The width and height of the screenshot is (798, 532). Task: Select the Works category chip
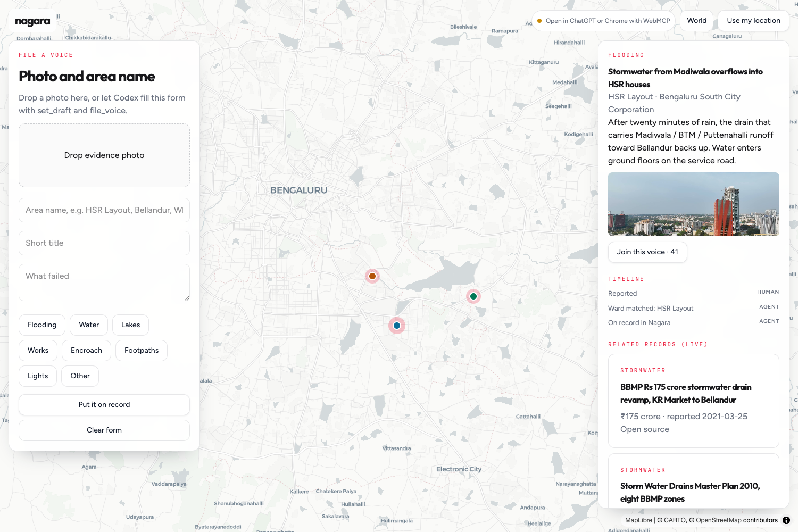(x=38, y=351)
